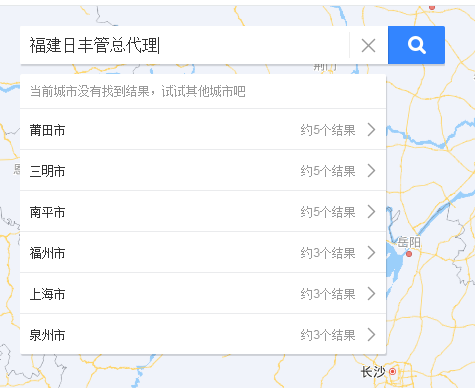Click the no-results hint message text
Image resolution: width=475 pixels, height=388 pixels.
(138, 91)
